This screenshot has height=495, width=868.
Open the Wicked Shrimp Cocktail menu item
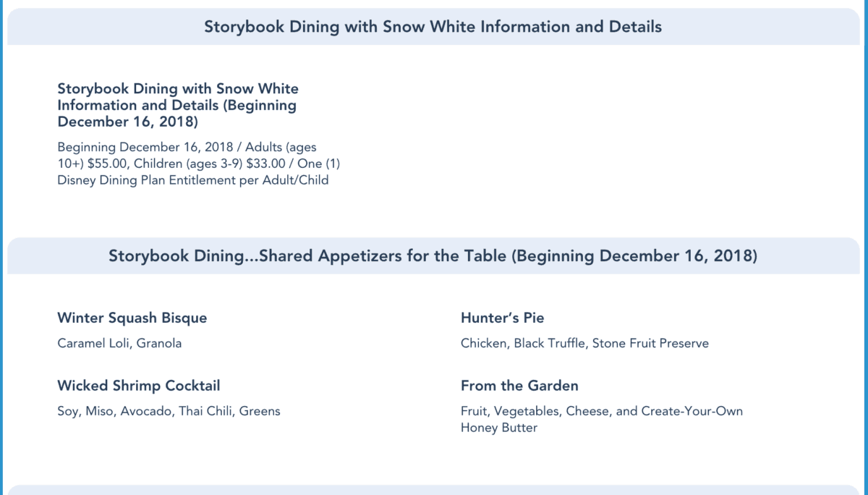click(x=138, y=386)
